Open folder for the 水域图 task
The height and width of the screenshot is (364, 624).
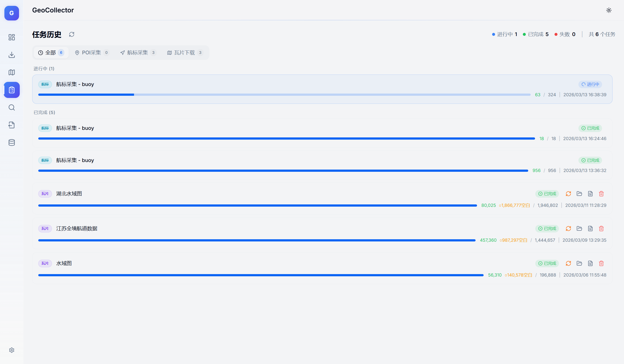coord(579,263)
